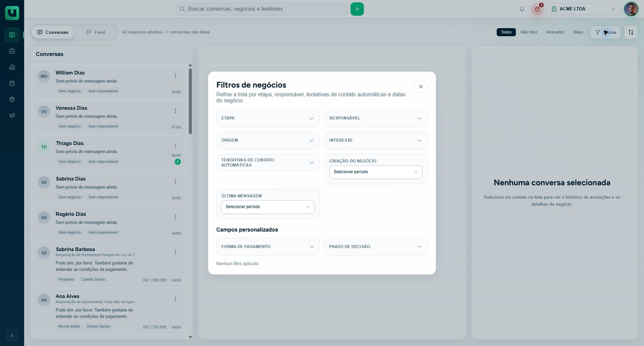Close the Filtros de negócios dialog
The height and width of the screenshot is (346, 644).
[421, 87]
